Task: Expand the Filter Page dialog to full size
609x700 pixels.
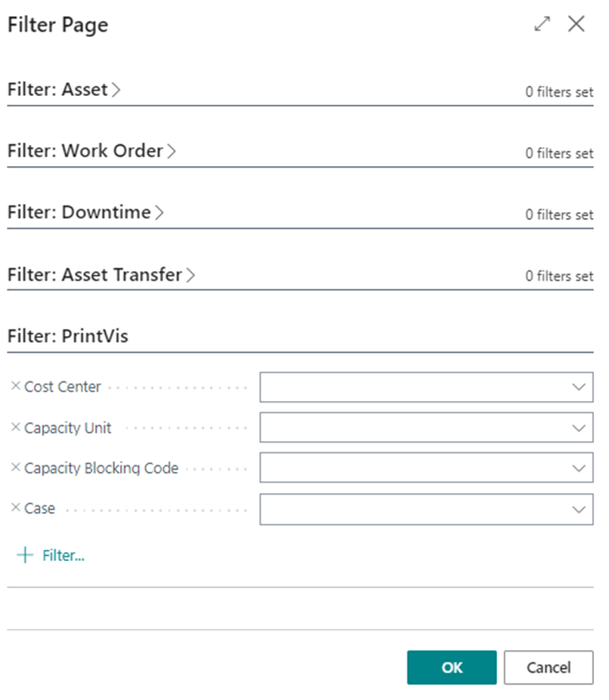Action: [x=542, y=24]
